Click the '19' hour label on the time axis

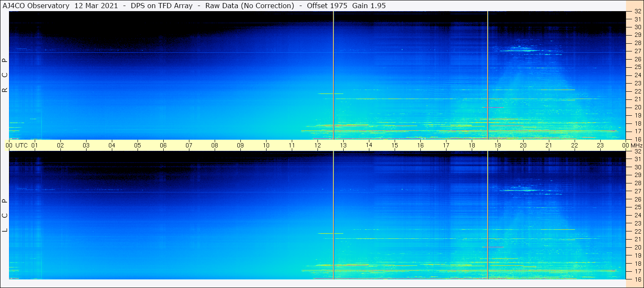[x=497, y=145]
